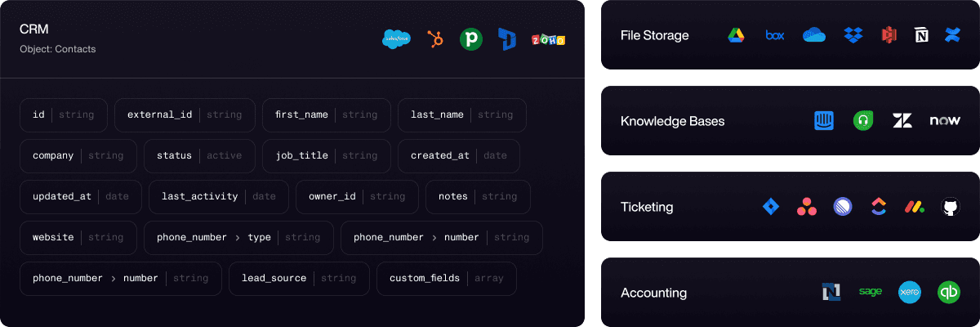Choose the QuickBooks icon
The height and width of the screenshot is (327, 980).
[949, 293]
